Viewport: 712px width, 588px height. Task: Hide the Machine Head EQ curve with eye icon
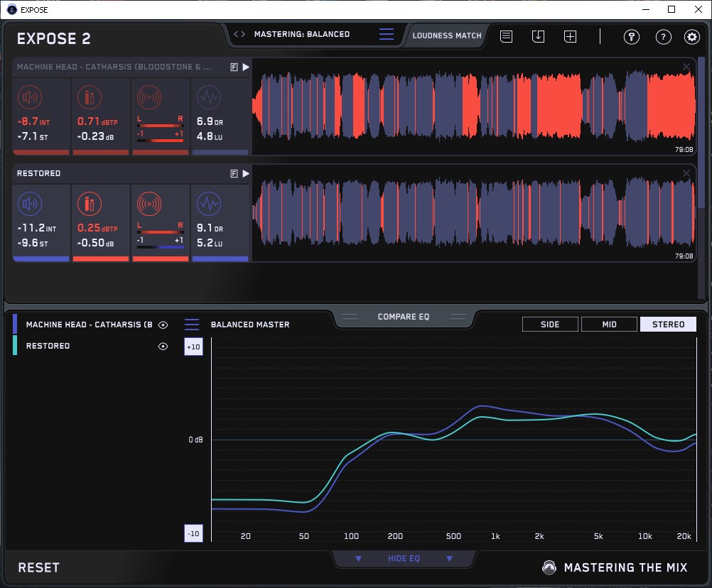coord(163,325)
